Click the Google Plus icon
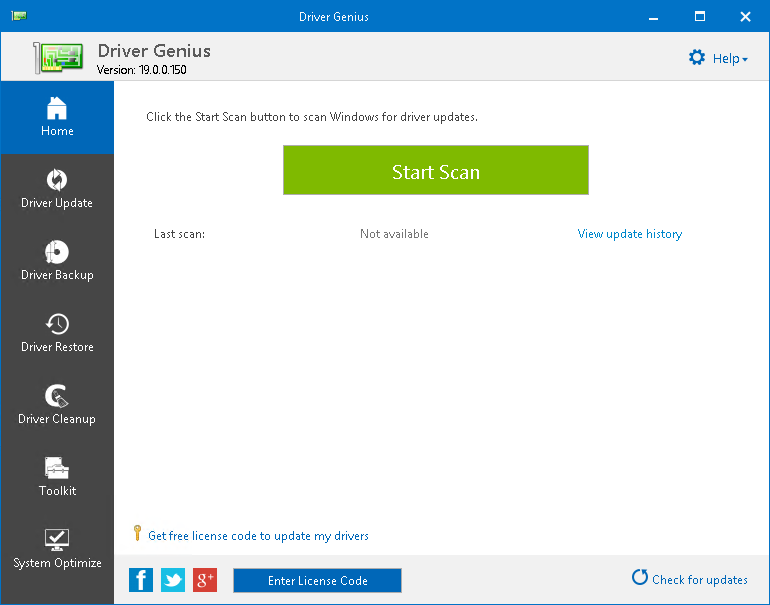 (x=205, y=580)
